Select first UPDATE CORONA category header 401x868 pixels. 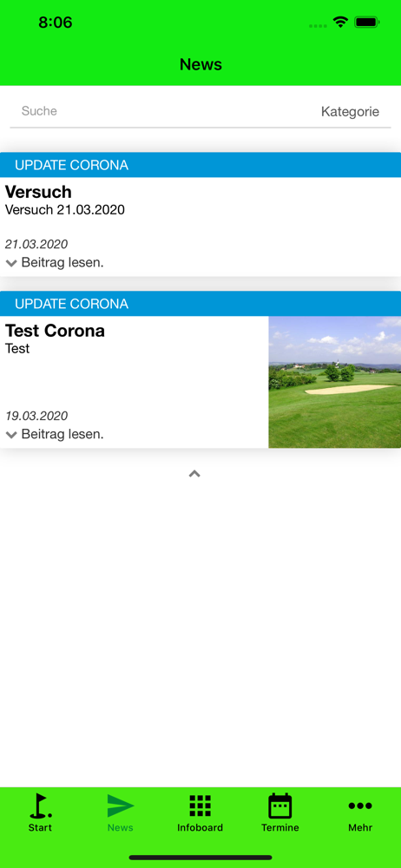click(200, 165)
